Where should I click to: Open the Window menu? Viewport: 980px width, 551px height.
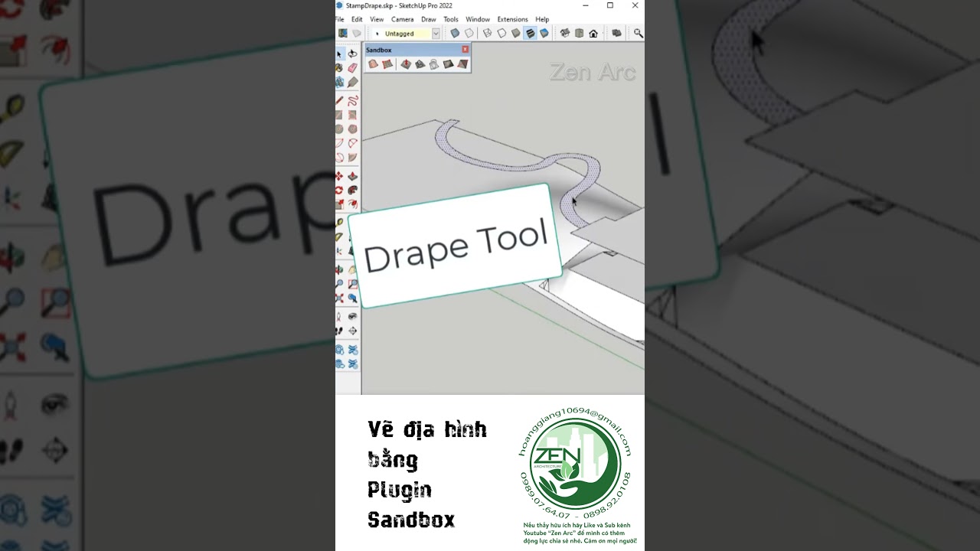point(478,19)
